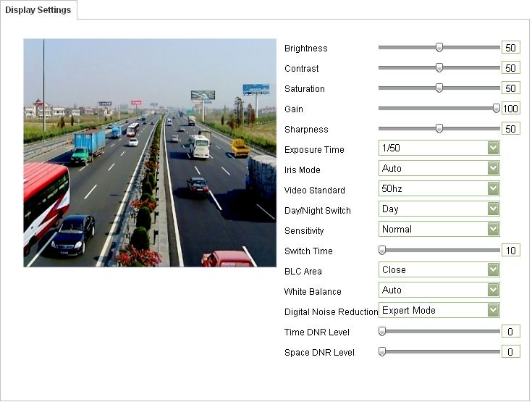Click the Sharpness label
The width and height of the screenshot is (532, 402).
(306, 130)
